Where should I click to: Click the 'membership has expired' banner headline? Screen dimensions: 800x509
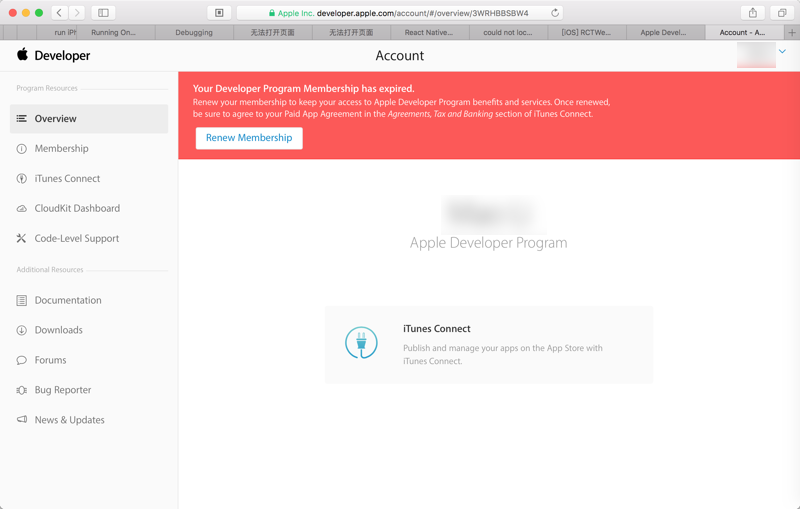(x=304, y=89)
